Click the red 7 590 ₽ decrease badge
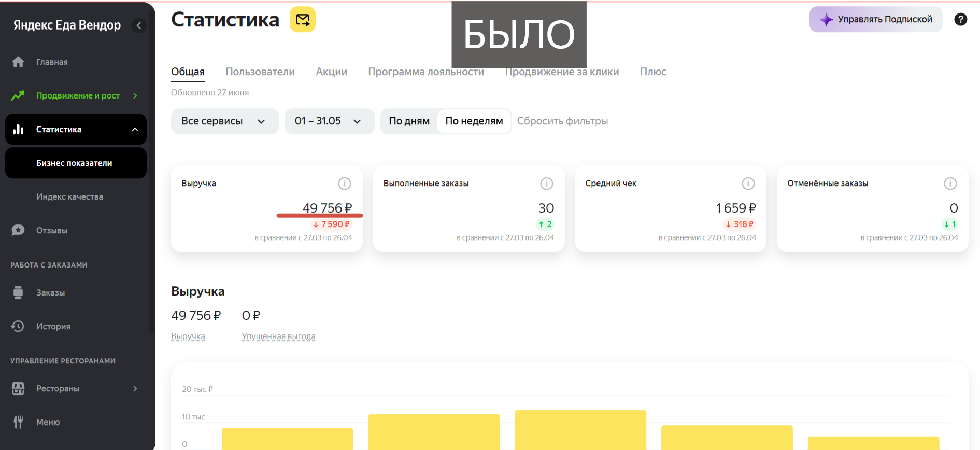The image size is (980, 450). 331,224
